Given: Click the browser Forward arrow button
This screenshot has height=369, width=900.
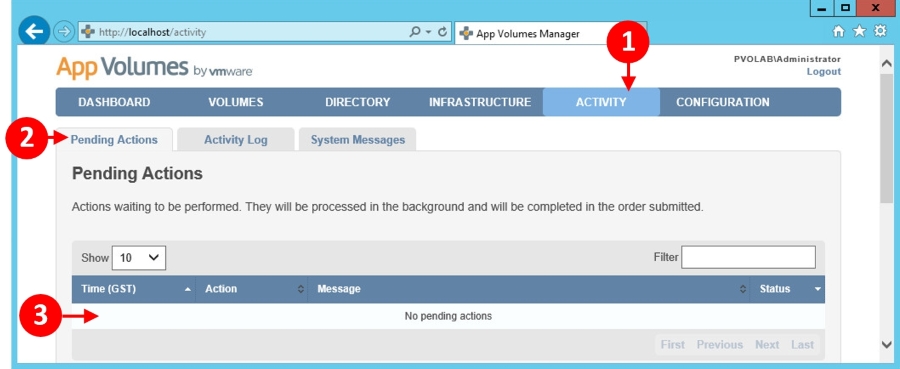Looking at the screenshot, I should [64, 32].
